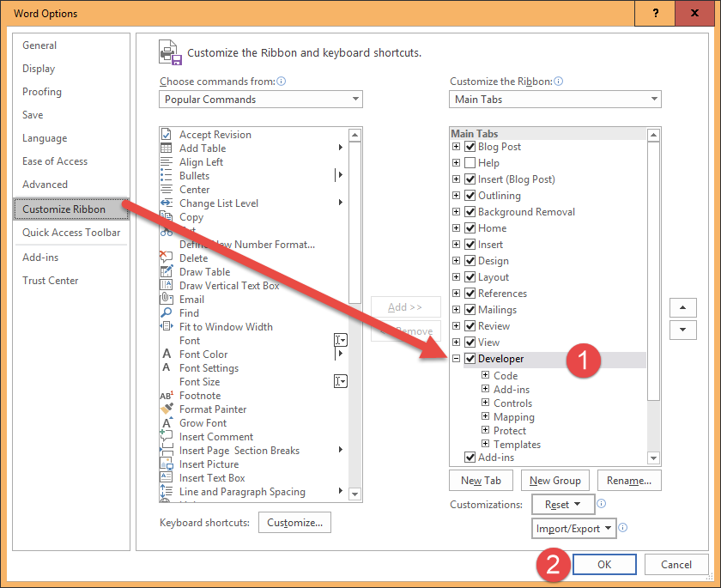Expand the Mapping group under Developer
The width and height of the screenshot is (721, 588).
click(x=485, y=416)
